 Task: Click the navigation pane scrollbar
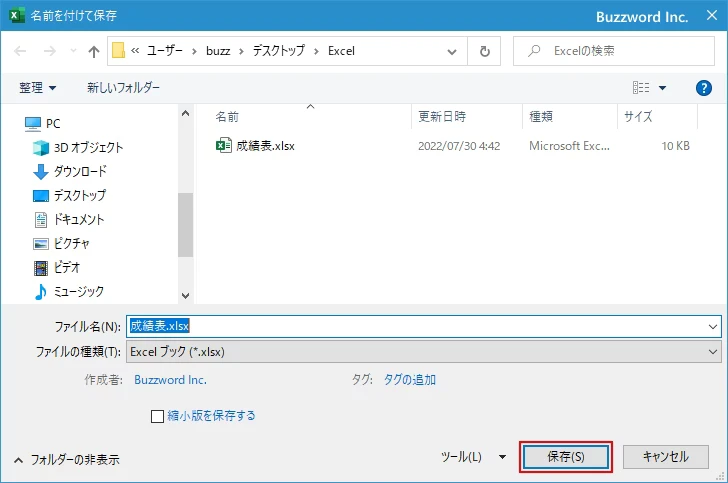coord(185,225)
